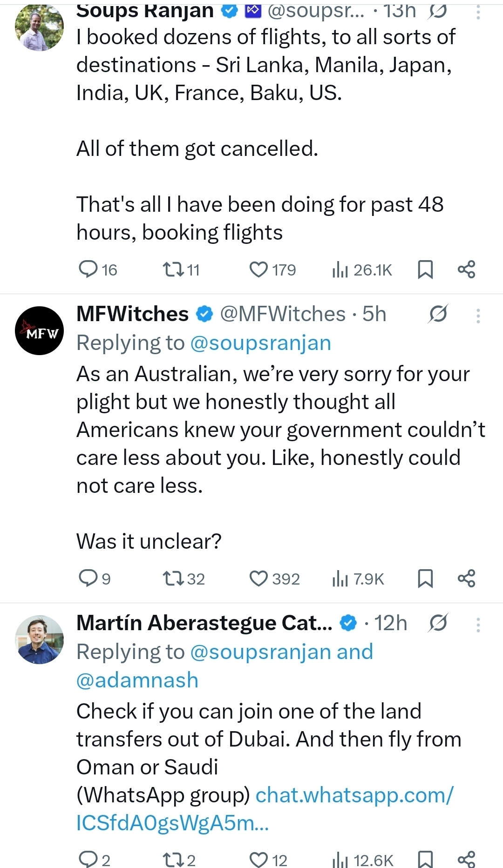Like Soups Ranjan's cancelled flights tweet

[x=259, y=269]
